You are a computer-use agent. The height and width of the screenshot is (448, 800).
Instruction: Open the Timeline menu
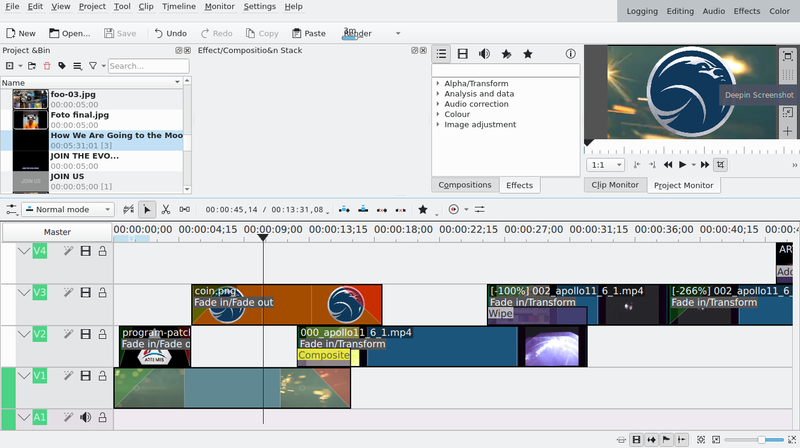pyautogui.click(x=177, y=6)
